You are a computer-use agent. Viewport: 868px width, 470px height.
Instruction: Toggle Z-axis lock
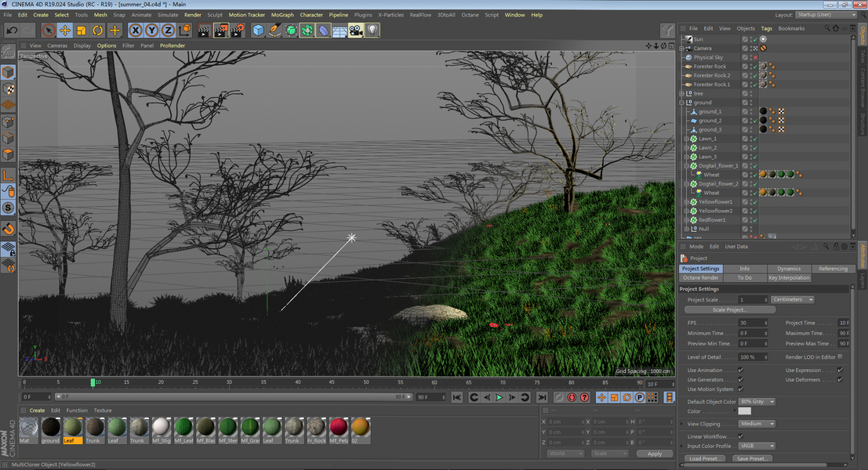pos(168,31)
